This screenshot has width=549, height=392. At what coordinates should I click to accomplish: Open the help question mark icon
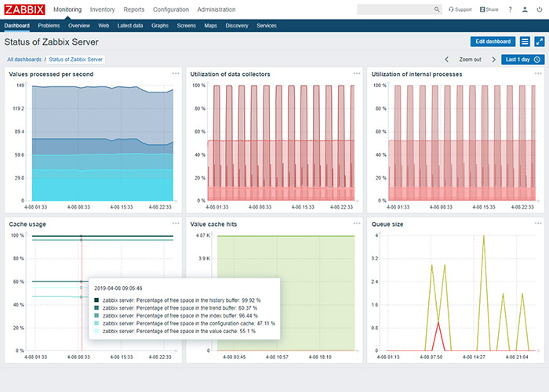point(510,9)
